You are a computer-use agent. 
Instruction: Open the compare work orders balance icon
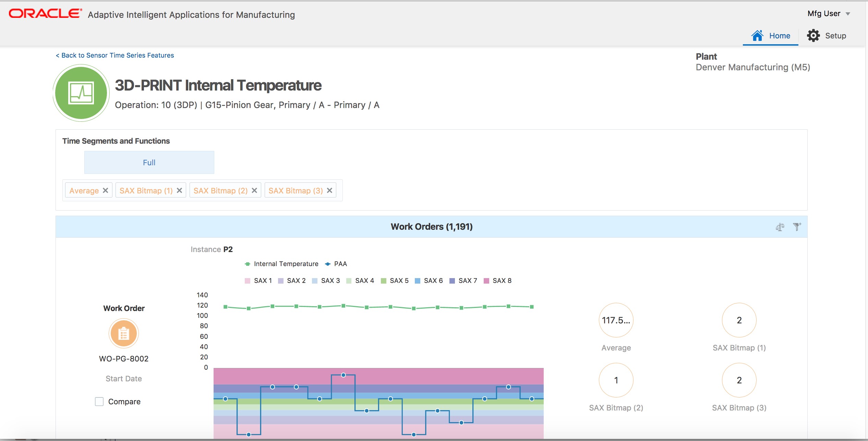click(x=780, y=227)
